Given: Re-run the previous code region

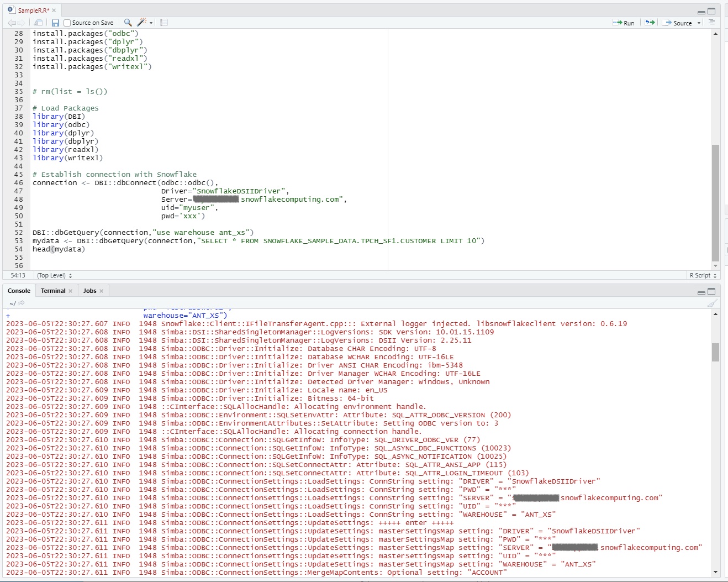Looking at the screenshot, I should (x=650, y=23).
